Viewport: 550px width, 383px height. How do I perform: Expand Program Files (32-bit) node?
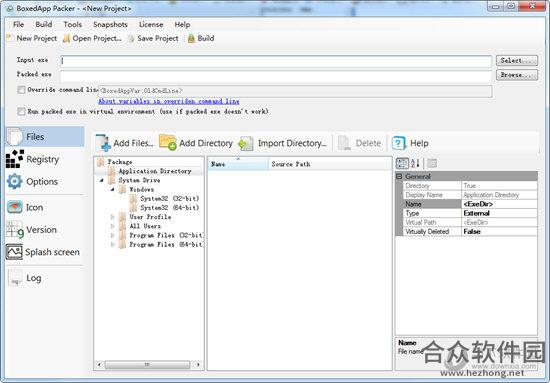pyautogui.click(x=113, y=235)
